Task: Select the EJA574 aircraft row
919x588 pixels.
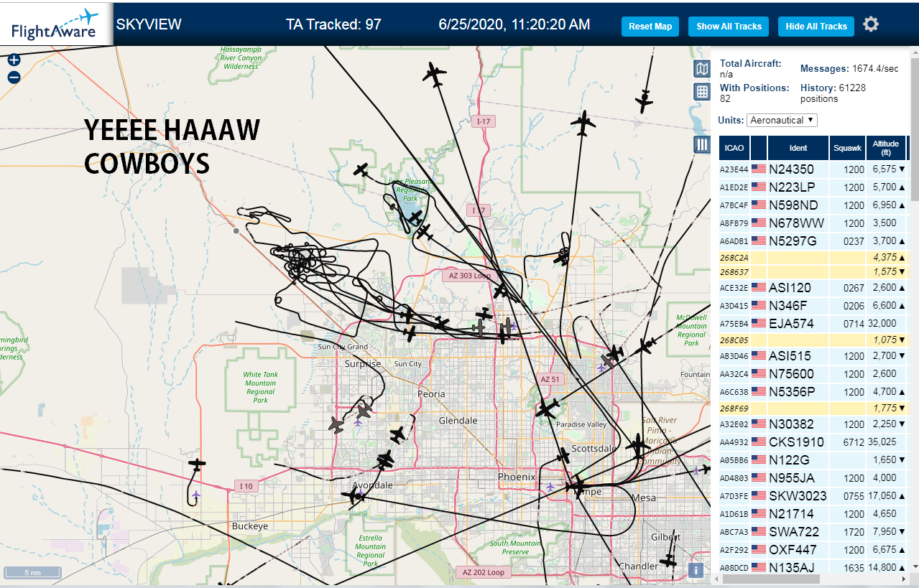Action: click(x=815, y=324)
